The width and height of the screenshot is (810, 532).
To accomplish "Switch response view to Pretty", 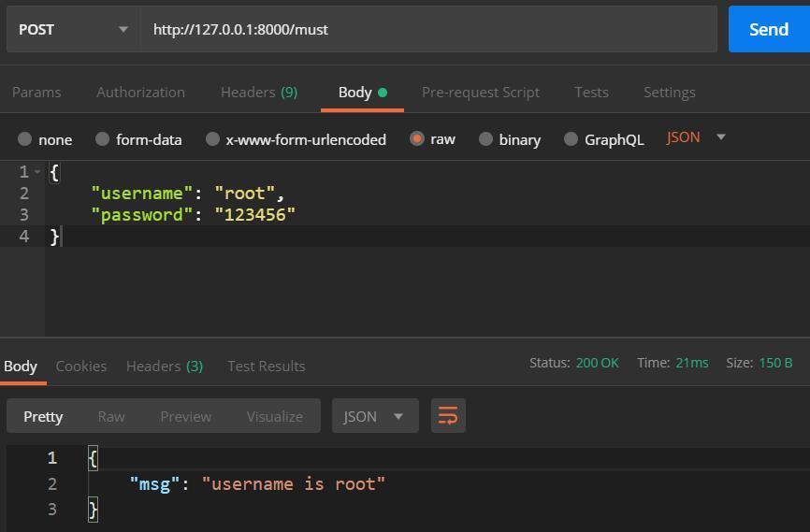I will tap(43, 416).
